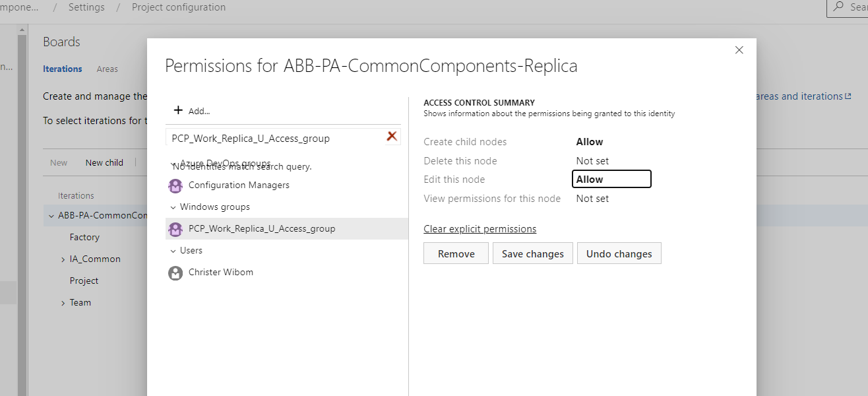Clear the identity search with red X
The image size is (868, 396).
pyautogui.click(x=392, y=136)
